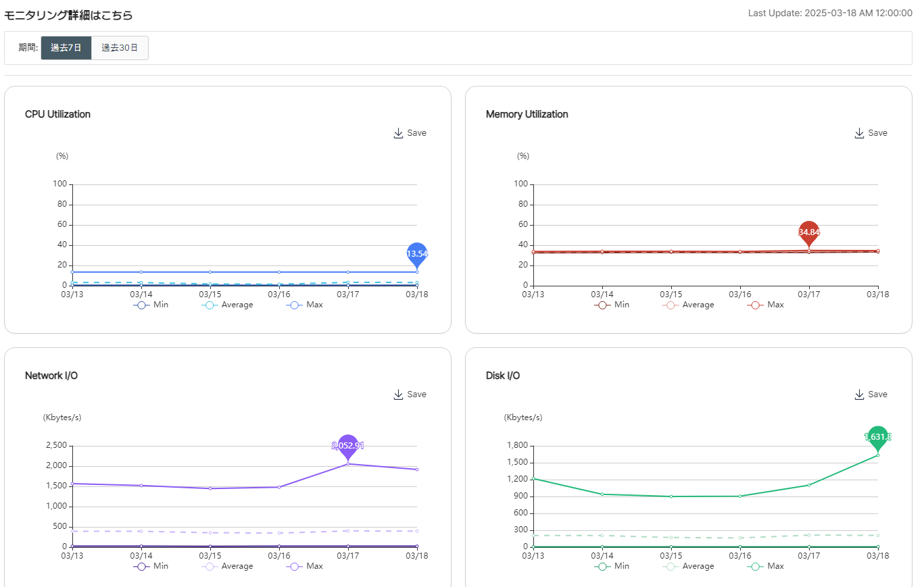Click Network I/O Max data point at 03/13
The height and width of the screenshot is (587, 924).
(x=72, y=484)
